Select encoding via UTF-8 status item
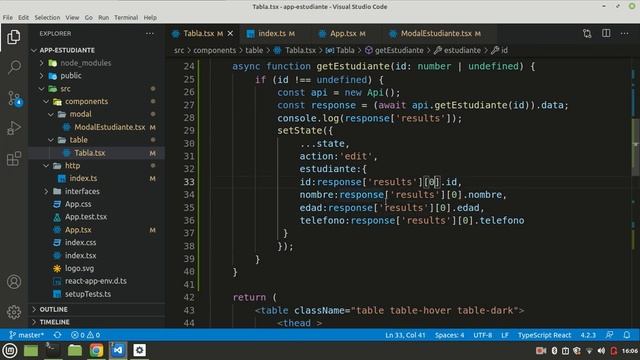The height and width of the screenshot is (360, 640). coord(482,335)
